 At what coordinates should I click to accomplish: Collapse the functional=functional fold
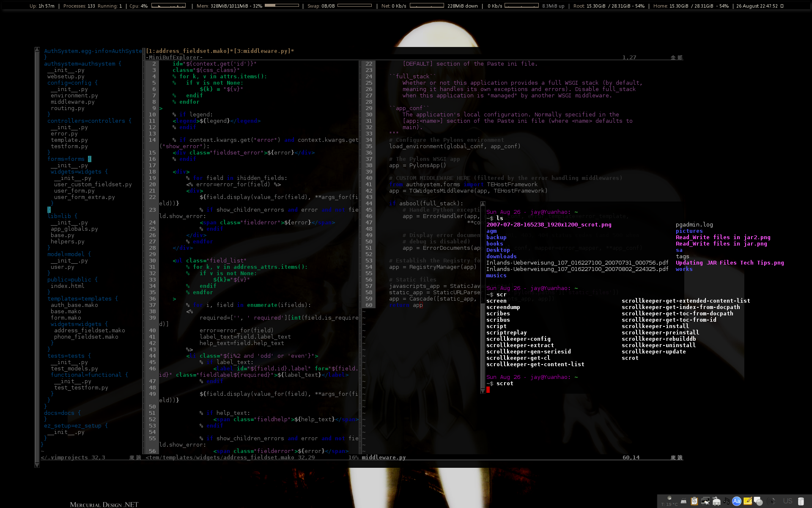coord(90,375)
